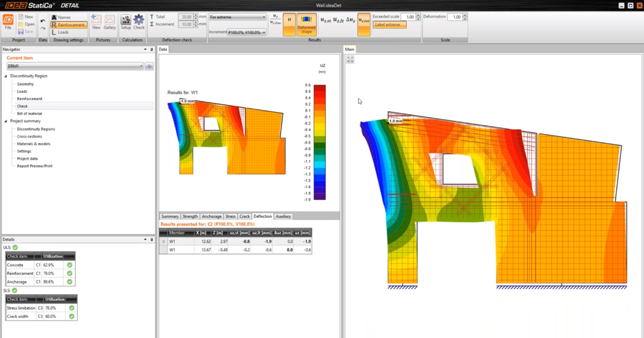The height and width of the screenshot is (338, 644).
Task: Click the zoom-to-fit icon in Main view
Action: pyautogui.click(x=350, y=60)
